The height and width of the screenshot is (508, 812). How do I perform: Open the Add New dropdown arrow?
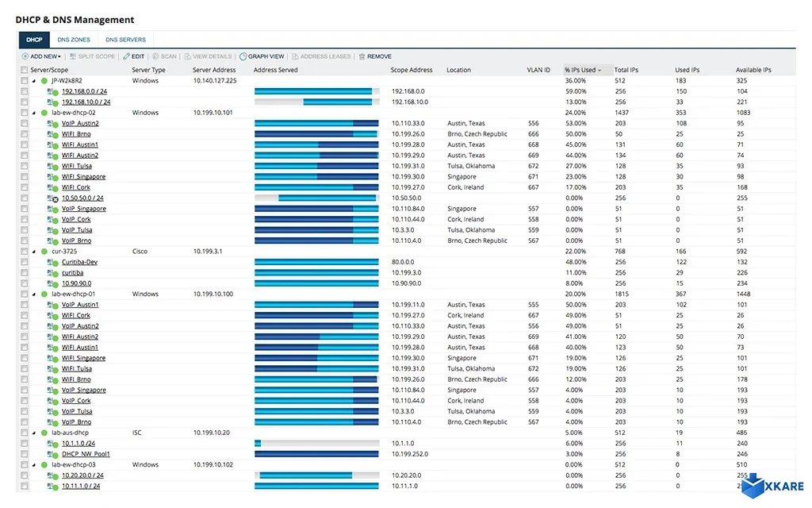[59, 56]
